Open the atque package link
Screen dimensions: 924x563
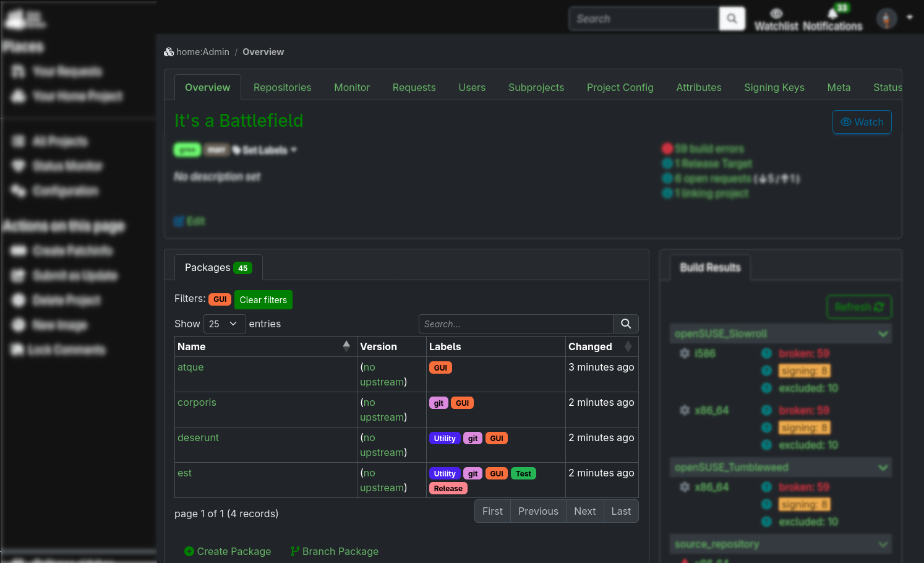pyautogui.click(x=190, y=367)
